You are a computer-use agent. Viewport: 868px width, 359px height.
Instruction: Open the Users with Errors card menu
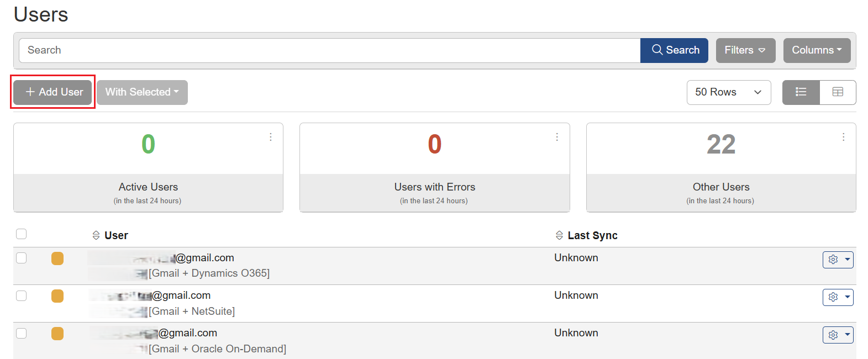(x=557, y=136)
